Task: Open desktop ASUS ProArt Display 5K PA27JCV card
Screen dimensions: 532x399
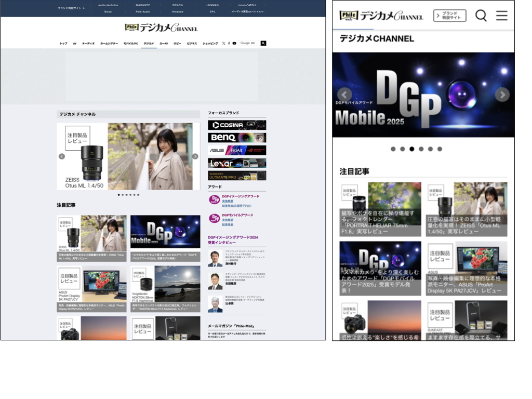Action: pyautogui.click(x=91, y=289)
